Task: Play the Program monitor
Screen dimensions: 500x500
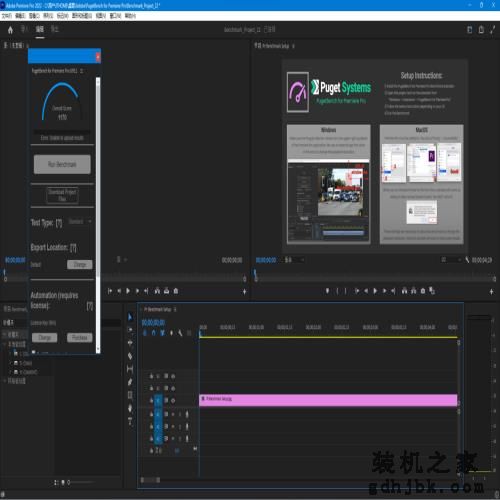Action: (x=375, y=291)
